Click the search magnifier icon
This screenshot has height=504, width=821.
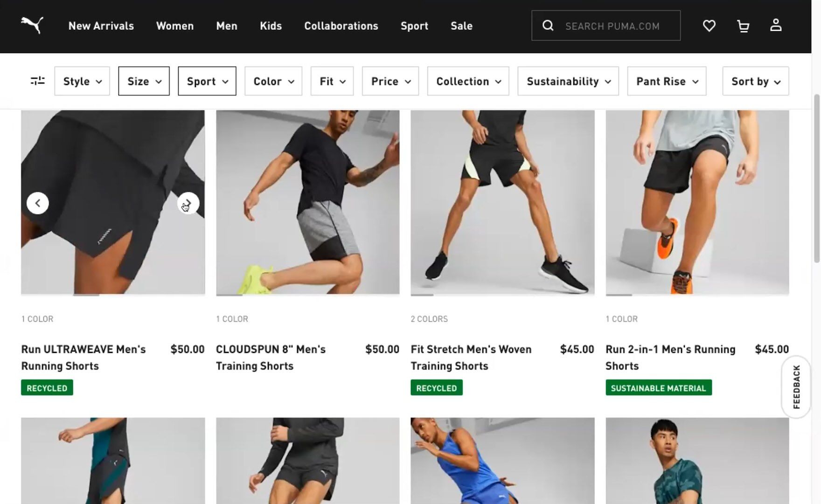(548, 26)
